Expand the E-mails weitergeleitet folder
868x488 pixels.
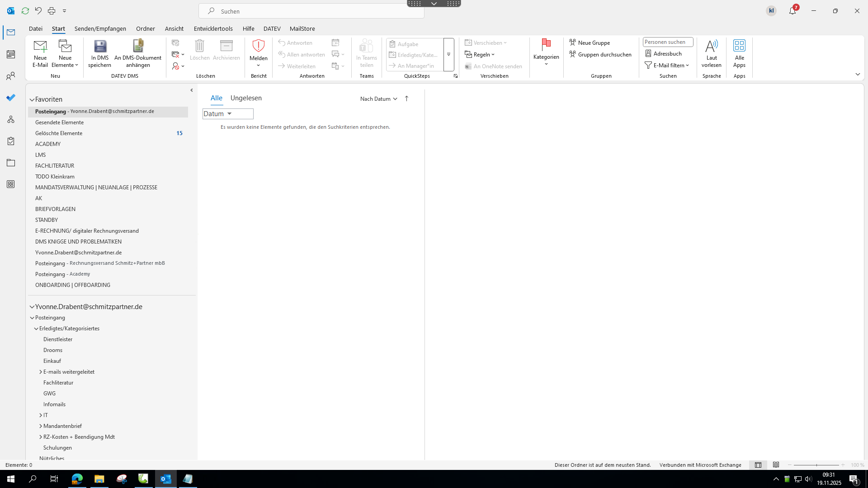pos(41,372)
